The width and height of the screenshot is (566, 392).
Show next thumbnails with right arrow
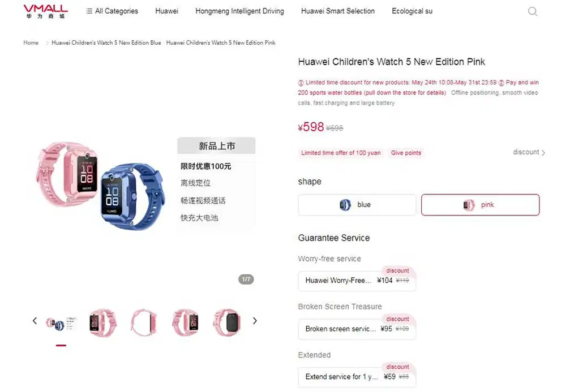[255, 321]
